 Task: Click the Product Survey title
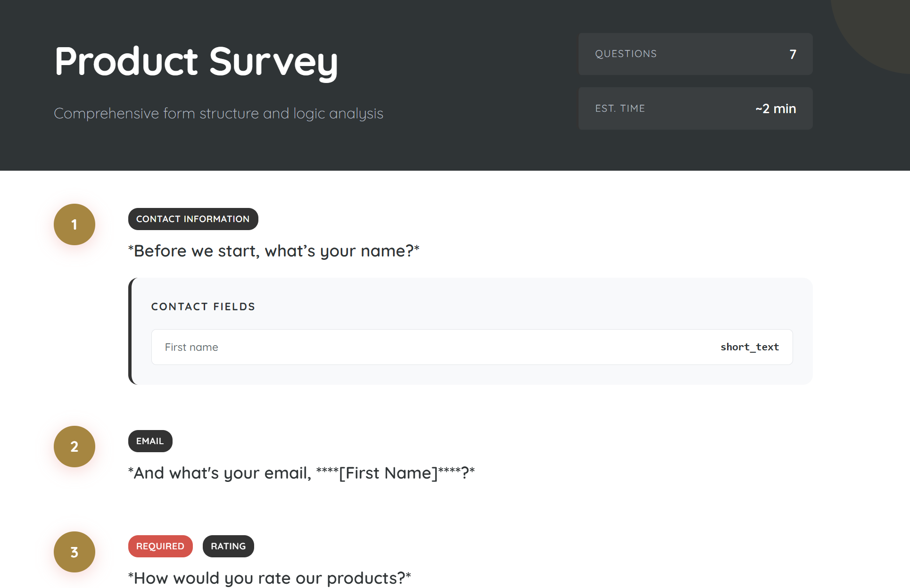[x=196, y=62]
